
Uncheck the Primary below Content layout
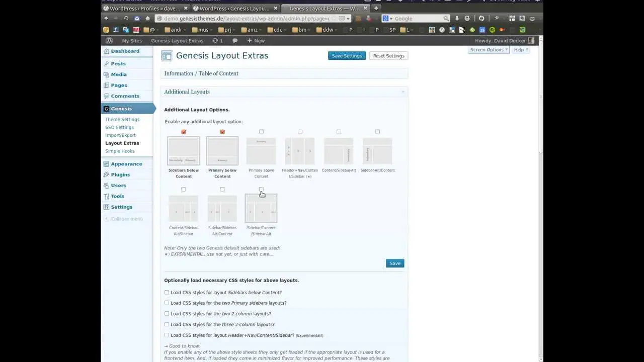coord(222,132)
